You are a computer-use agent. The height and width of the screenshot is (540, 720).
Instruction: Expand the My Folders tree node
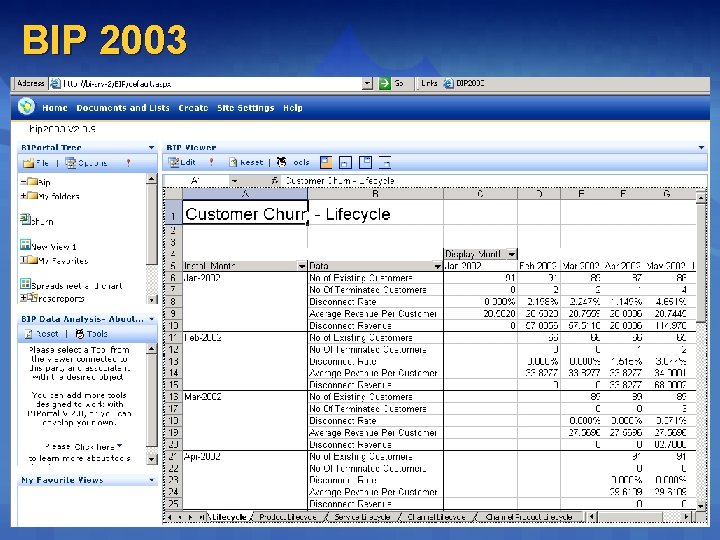(23, 196)
